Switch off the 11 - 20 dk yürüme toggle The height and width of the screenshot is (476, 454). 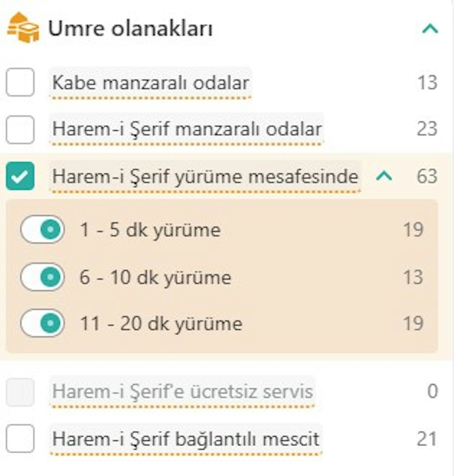tap(43, 323)
